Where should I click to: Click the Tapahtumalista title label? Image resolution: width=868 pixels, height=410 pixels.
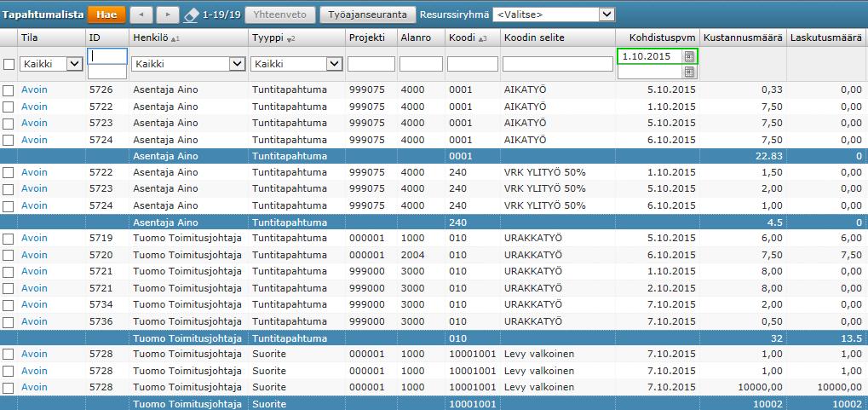click(x=43, y=15)
